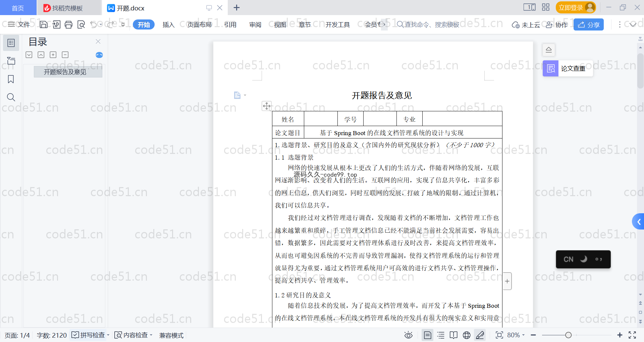This screenshot has height=342, width=644.
Task: Toggle writing mode pen icon
Action: tap(480, 335)
